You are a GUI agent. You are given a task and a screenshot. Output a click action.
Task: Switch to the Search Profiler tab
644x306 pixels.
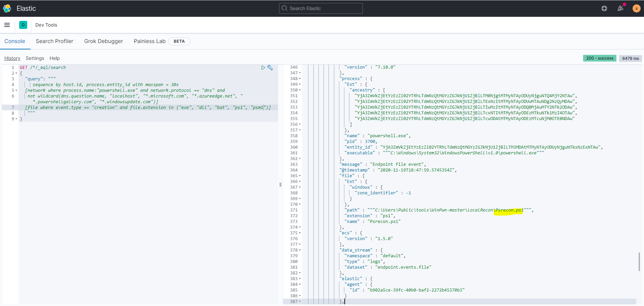click(54, 41)
